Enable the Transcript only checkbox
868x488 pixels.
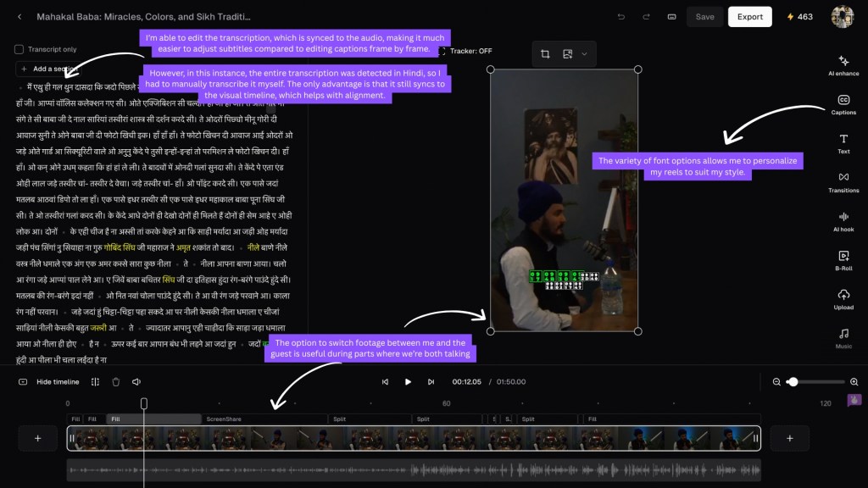click(19, 50)
